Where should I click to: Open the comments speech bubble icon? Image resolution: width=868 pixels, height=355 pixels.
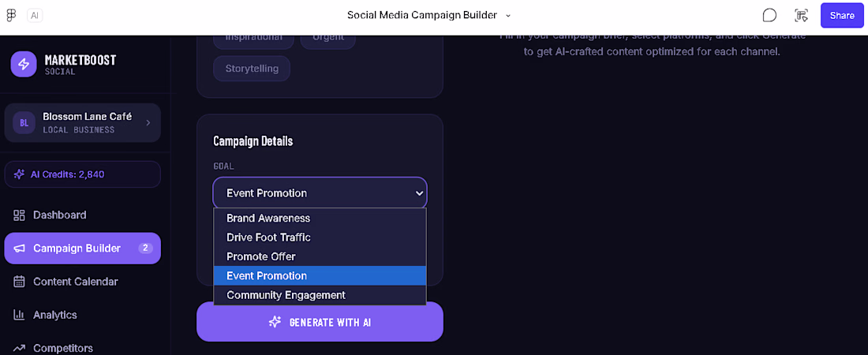[x=769, y=16]
